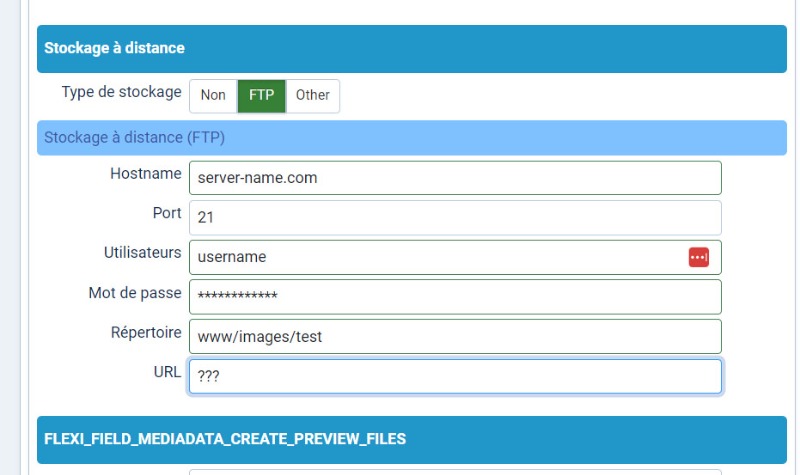800x475 pixels.
Task: Focus the Hostname field containing server-name.com
Action: (x=455, y=178)
